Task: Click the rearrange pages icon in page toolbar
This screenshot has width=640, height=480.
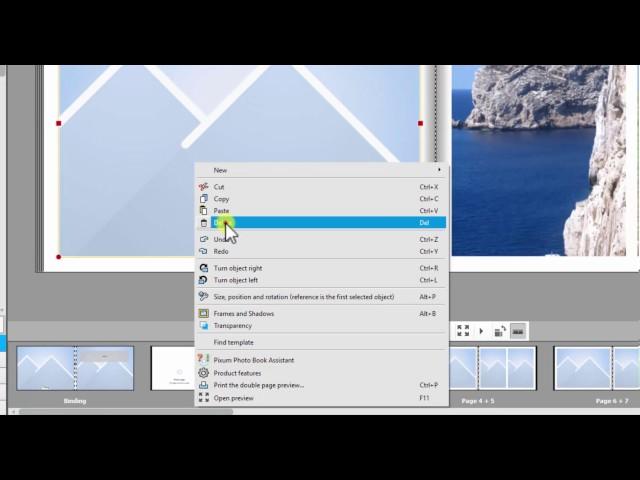Action: pyautogui.click(x=500, y=331)
